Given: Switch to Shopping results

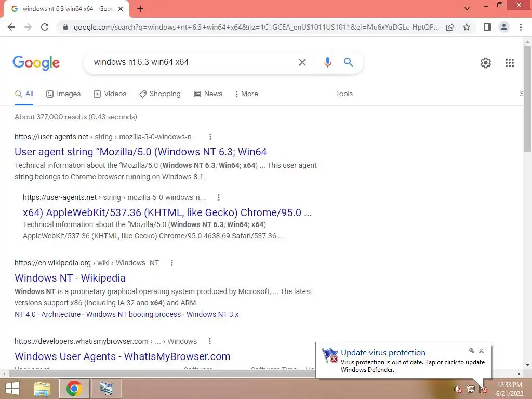Looking at the screenshot, I should [160, 94].
